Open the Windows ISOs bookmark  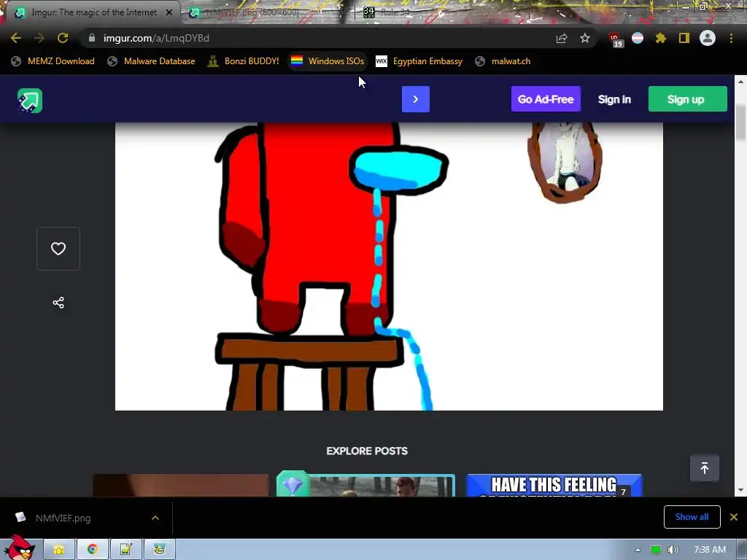coord(328,61)
